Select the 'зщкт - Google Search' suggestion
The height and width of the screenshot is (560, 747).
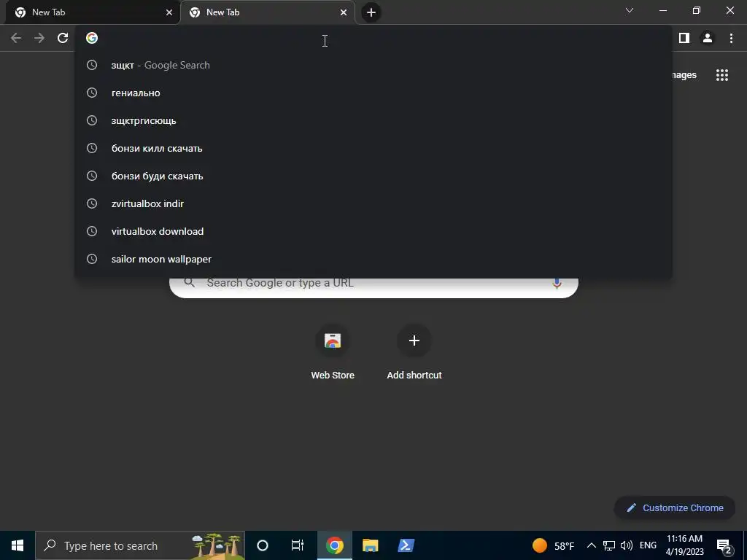pos(373,65)
